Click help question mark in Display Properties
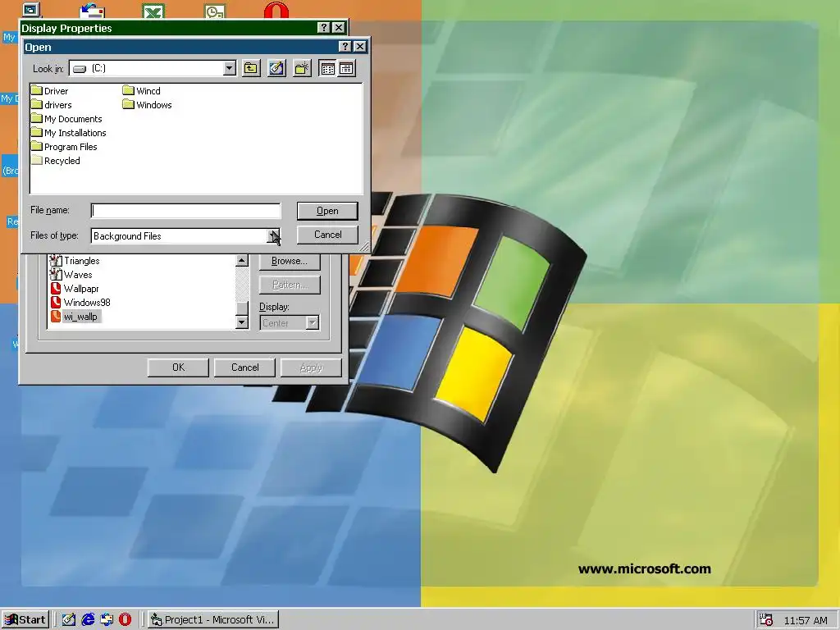The height and width of the screenshot is (630, 840). [x=323, y=27]
